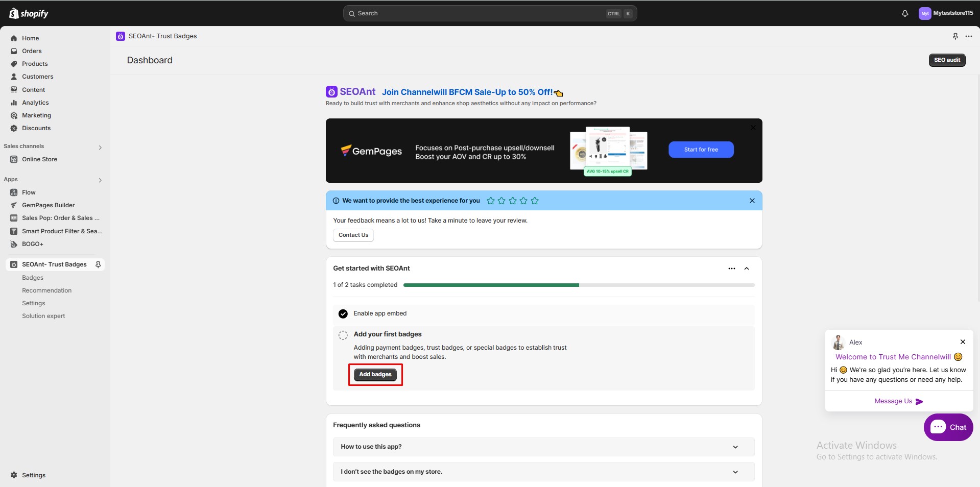Open the three-dots menu in the app header
The height and width of the screenshot is (487, 980).
pos(968,36)
